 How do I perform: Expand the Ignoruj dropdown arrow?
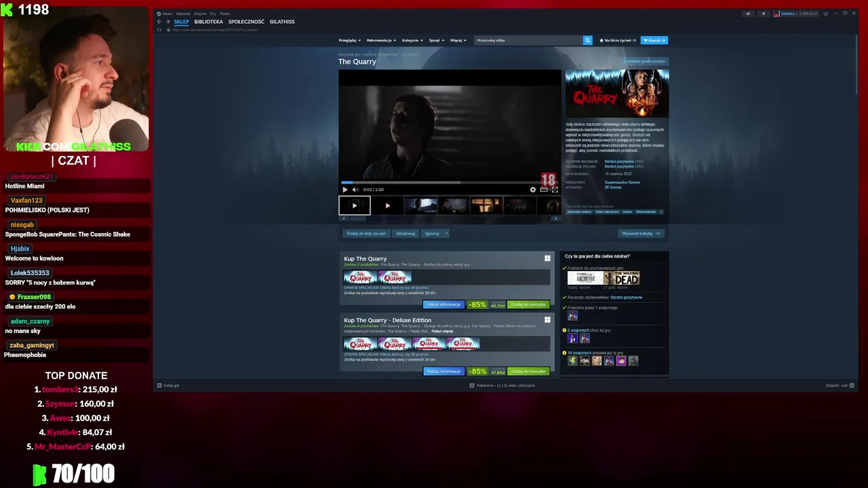click(x=446, y=233)
